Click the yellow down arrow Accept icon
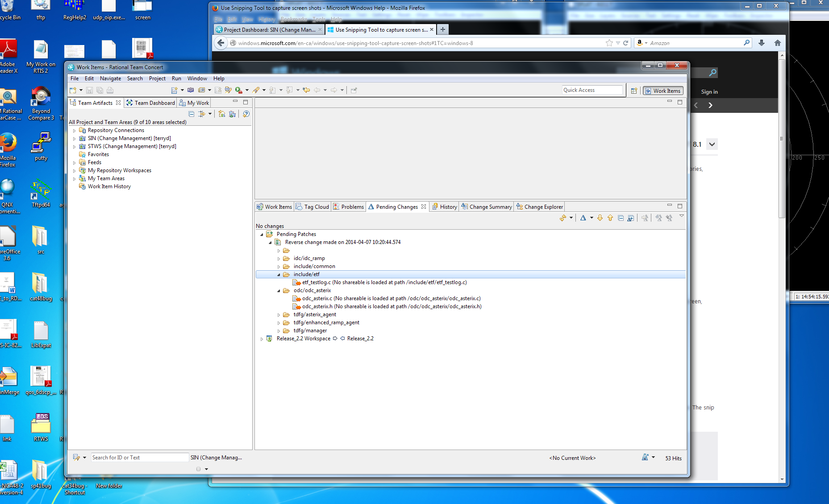The width and height of the screenshot is (829, 504). point(600,218)
